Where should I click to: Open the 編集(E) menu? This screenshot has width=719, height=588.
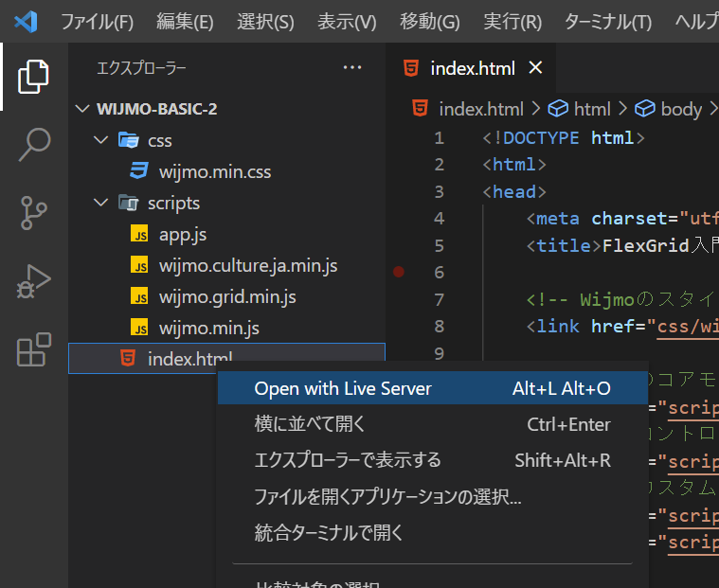185,22
